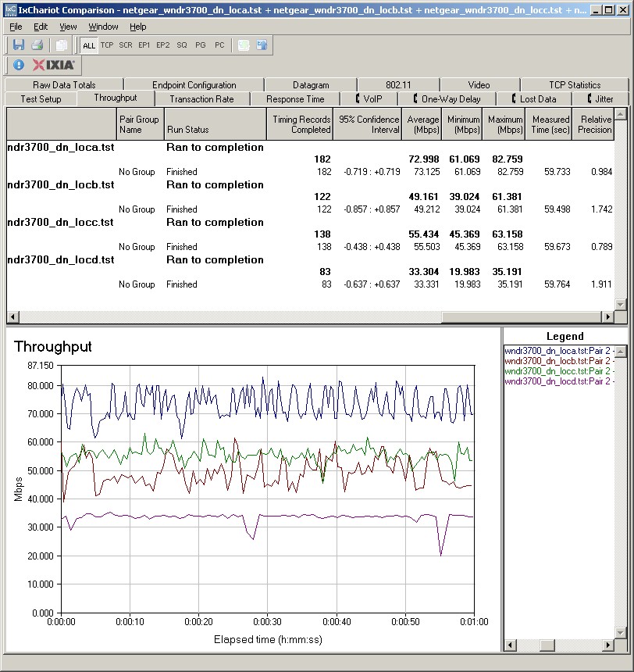Click the results table scroll-up arrow

pyautogui.click(x=620, y=114)
